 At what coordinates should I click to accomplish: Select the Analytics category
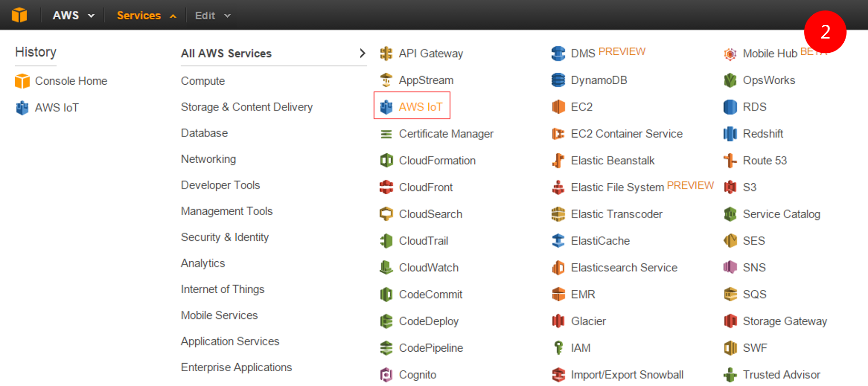(202, 263)
